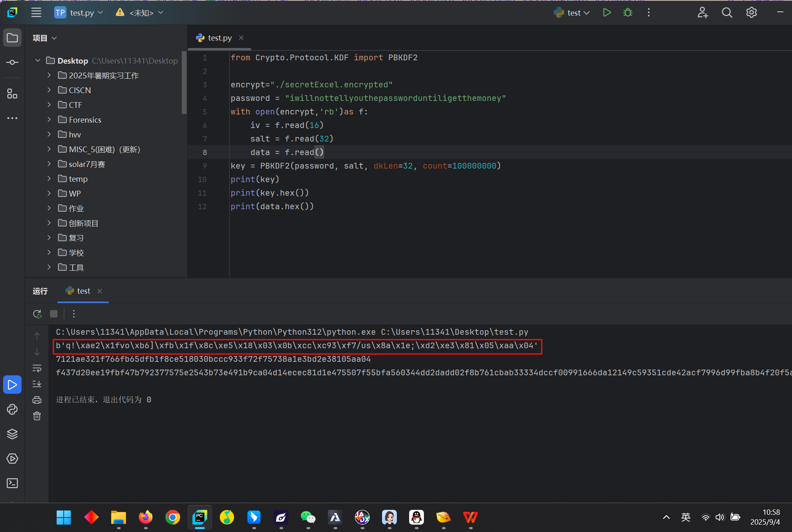Collapse the Desktop root folder

coord(38,61)
